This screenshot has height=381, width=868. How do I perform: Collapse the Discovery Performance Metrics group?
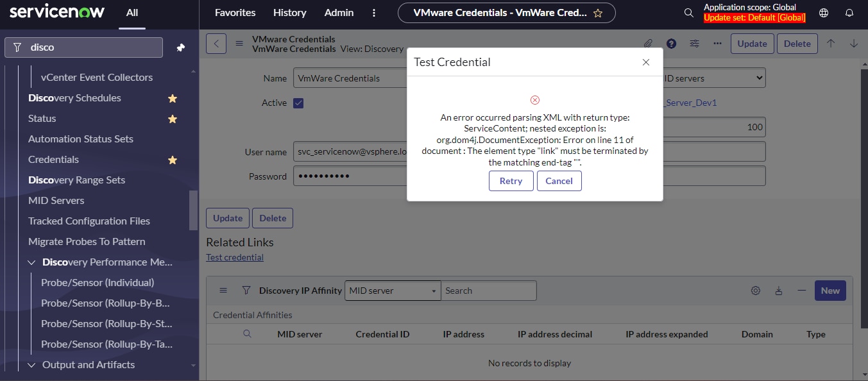tap(32, 262)
